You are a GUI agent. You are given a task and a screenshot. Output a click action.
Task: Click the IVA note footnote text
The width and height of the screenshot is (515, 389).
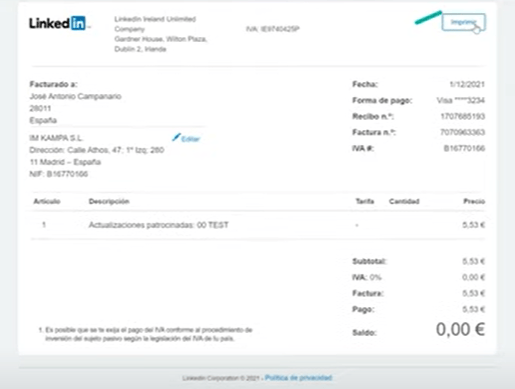tap(146, 334)
